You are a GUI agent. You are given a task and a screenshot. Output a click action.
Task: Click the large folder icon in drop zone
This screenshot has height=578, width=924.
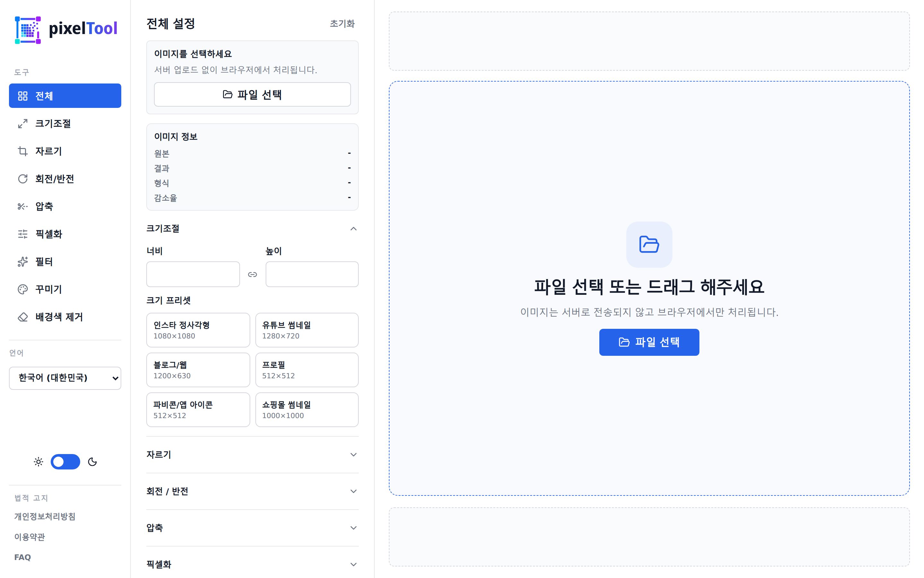(649, 244)
